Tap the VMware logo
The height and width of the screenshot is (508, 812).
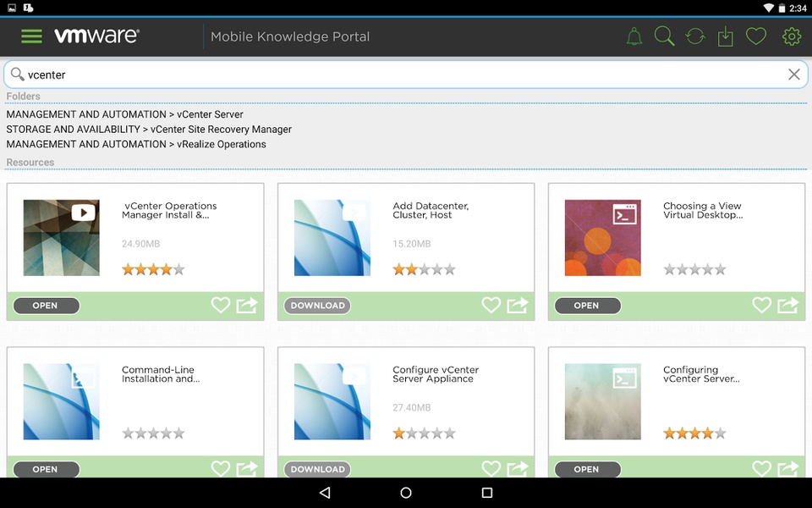96,36
